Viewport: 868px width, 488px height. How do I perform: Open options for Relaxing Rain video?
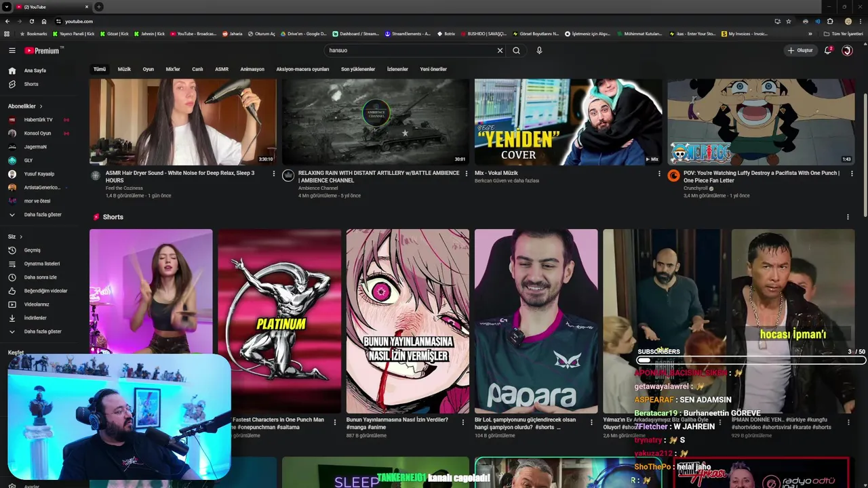tap(467, 174)
